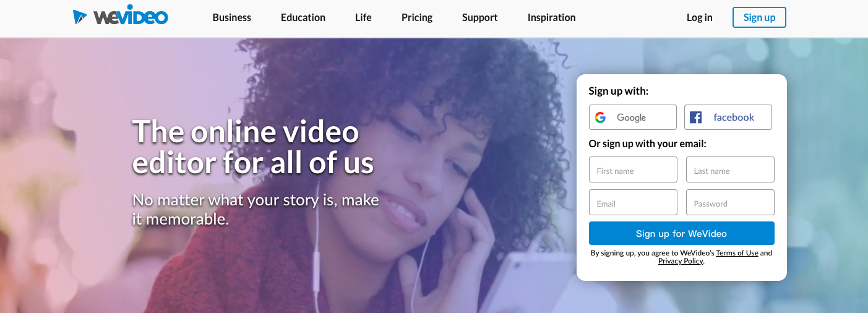Sign up with Google button
This screenshot has height=313, width=868.
tap(633, 118)
